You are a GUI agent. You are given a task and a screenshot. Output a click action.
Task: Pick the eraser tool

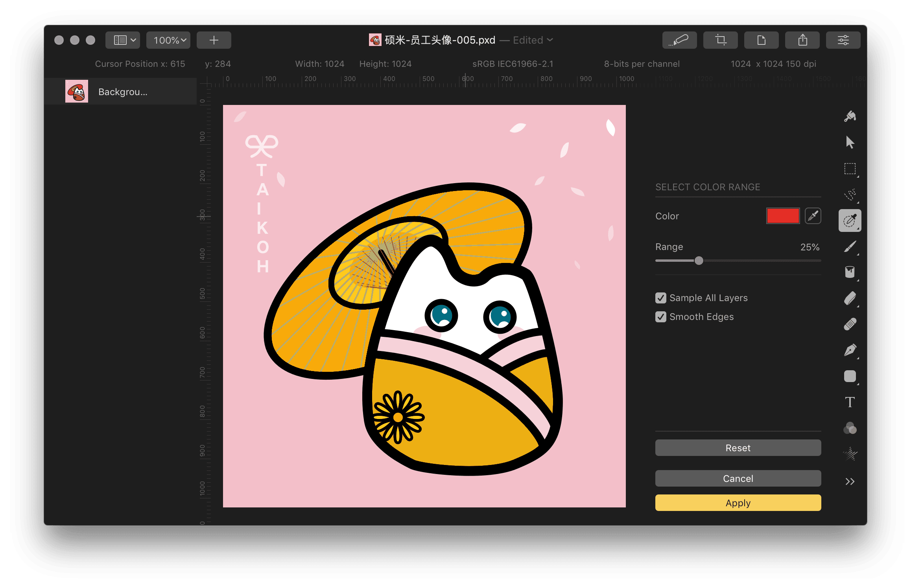tap(850, 298)
